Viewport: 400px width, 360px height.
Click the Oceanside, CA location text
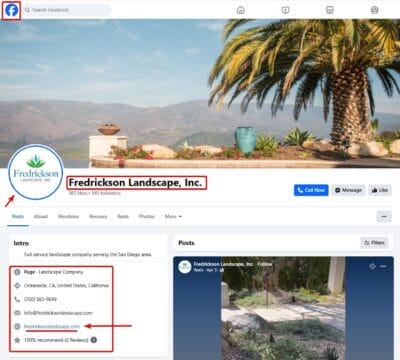66,285
